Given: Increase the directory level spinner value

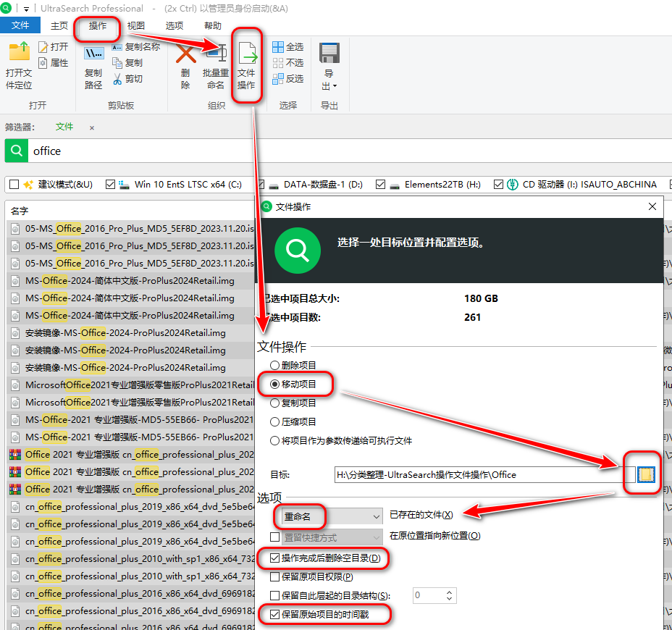Looking at the screenshot, I should point(449,592).
